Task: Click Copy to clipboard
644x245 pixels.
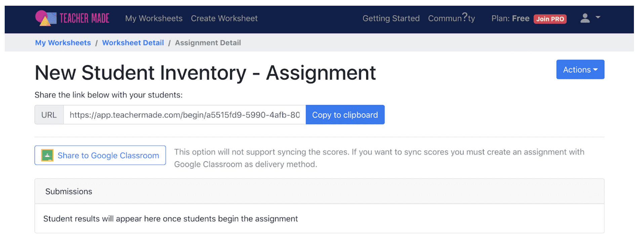Action: coord(345,114)
